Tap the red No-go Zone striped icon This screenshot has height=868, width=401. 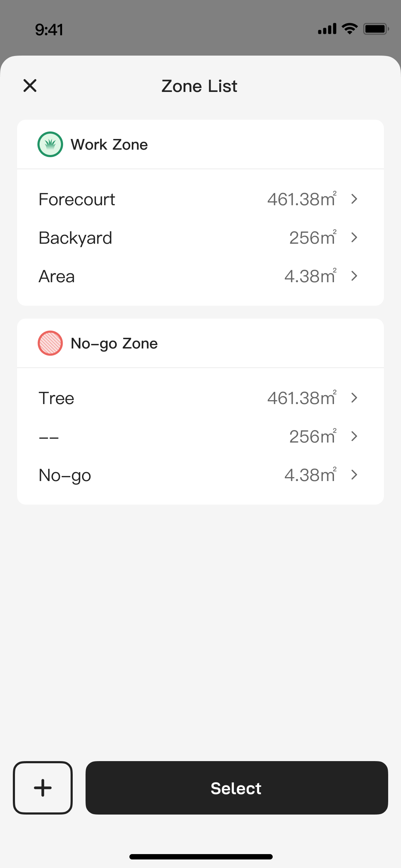click(x=50, y=343)
